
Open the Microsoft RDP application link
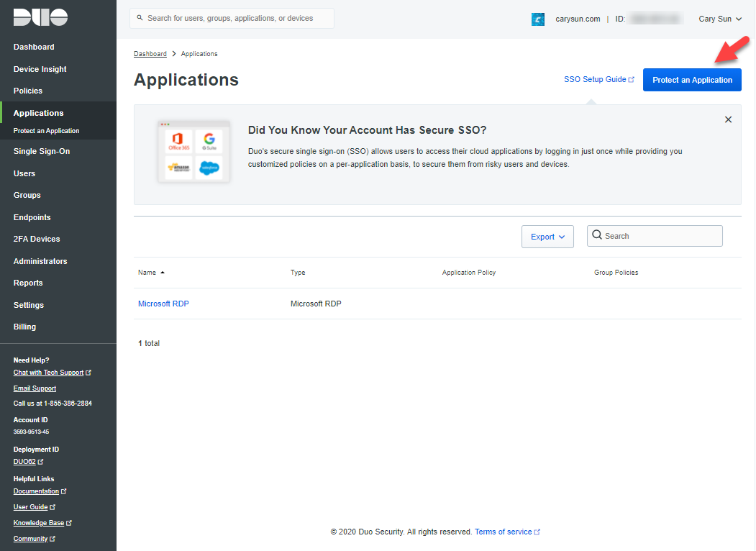tap(163, 304)
